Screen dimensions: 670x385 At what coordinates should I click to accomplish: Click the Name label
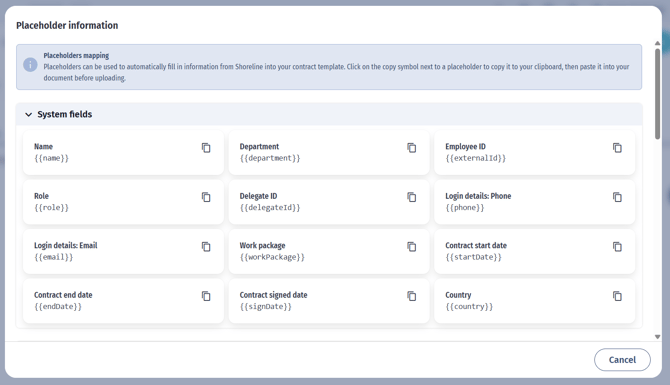click(x=43, y=147)
